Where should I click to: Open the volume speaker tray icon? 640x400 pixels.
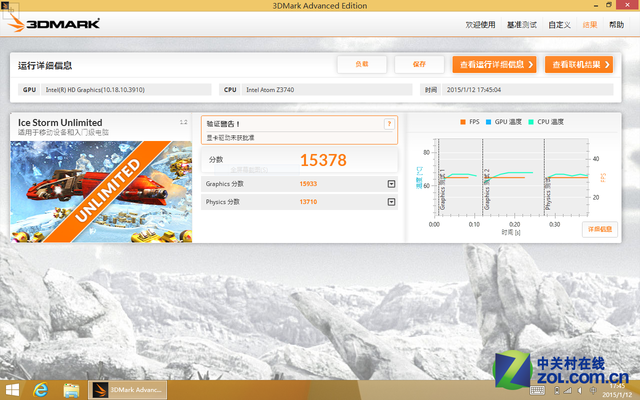[x=580, y=391]
